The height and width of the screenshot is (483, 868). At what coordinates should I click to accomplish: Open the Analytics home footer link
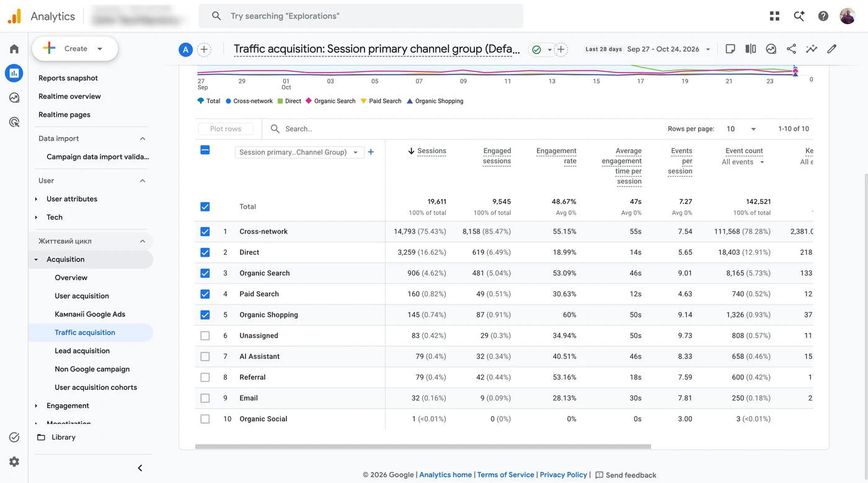point(445,475)
